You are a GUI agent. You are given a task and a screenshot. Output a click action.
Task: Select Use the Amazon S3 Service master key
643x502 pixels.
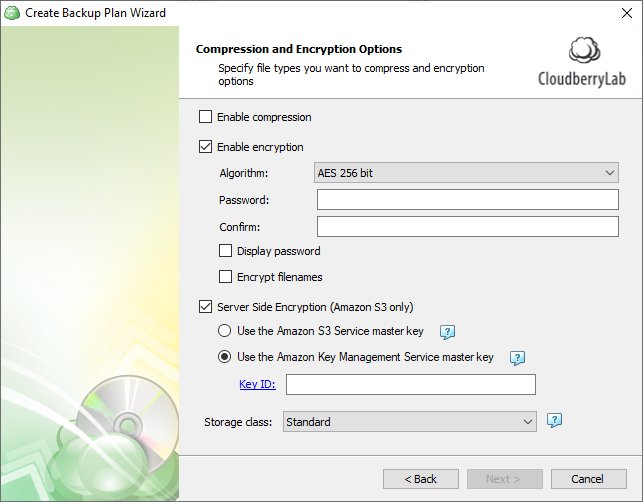[x=224, y=331]
